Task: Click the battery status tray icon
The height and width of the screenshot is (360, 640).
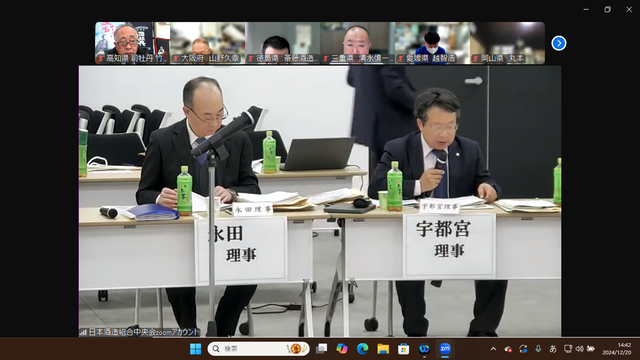Action: coord(591,349)
